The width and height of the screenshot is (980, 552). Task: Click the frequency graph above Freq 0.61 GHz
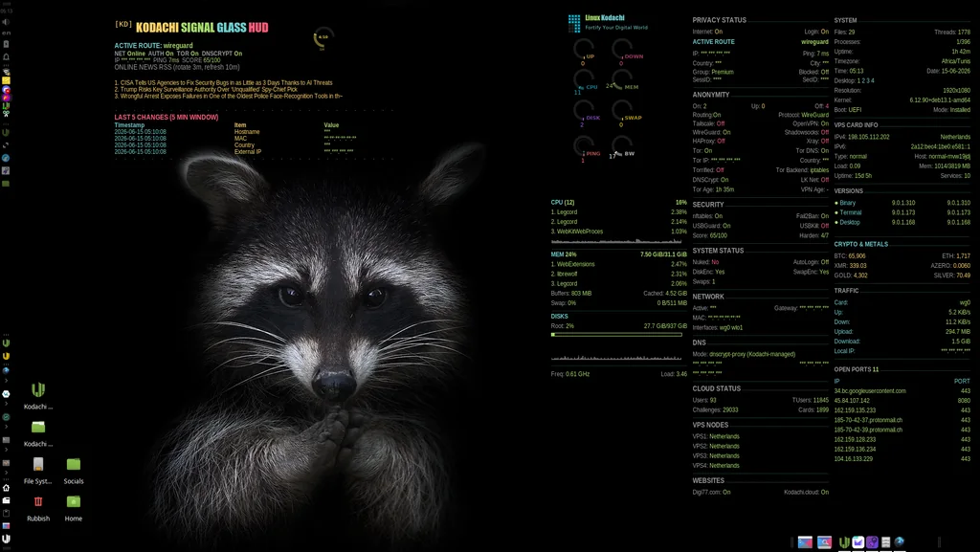(x=616, y=357)
